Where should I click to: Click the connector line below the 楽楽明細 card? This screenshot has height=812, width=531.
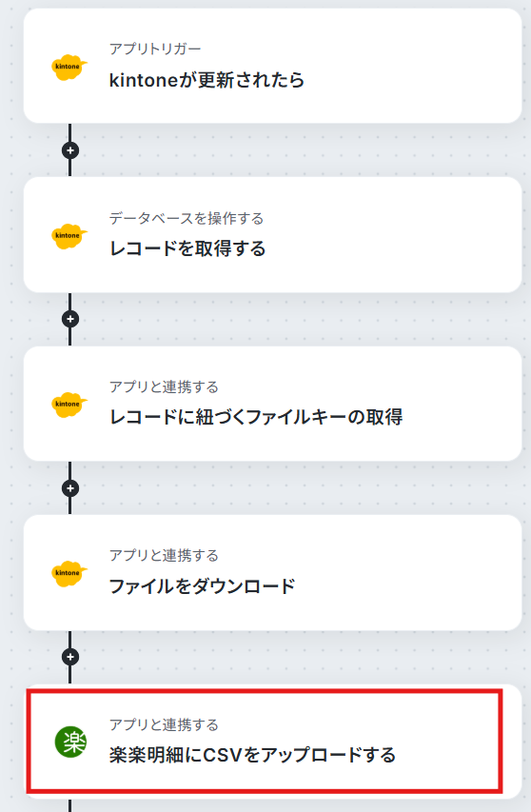pos(70,805)
